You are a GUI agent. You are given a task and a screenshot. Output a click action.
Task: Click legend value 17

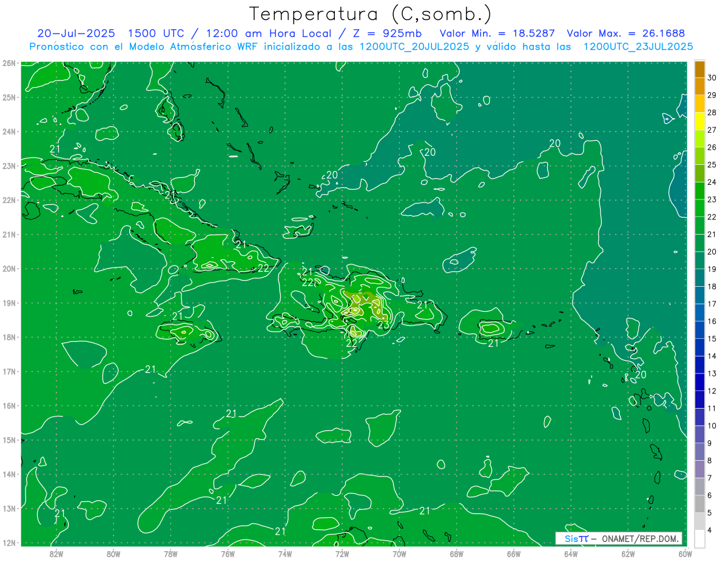pyautogui.click(x=712, y=304)
